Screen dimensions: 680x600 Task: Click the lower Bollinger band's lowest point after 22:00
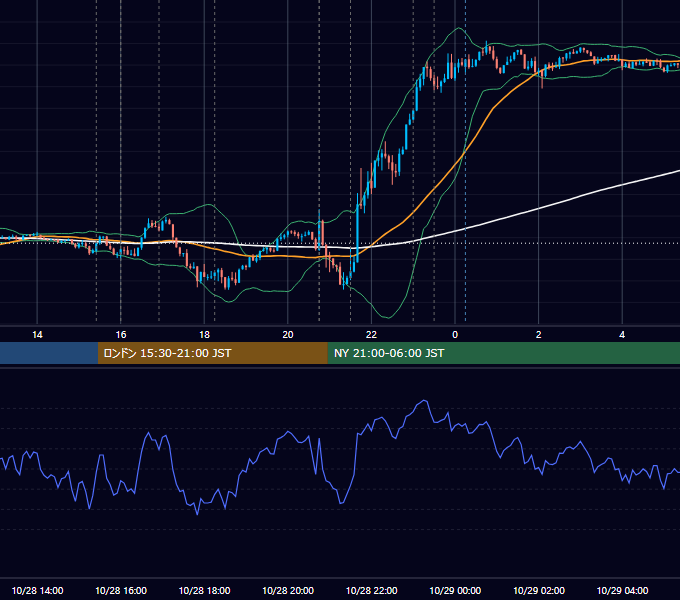388,318
